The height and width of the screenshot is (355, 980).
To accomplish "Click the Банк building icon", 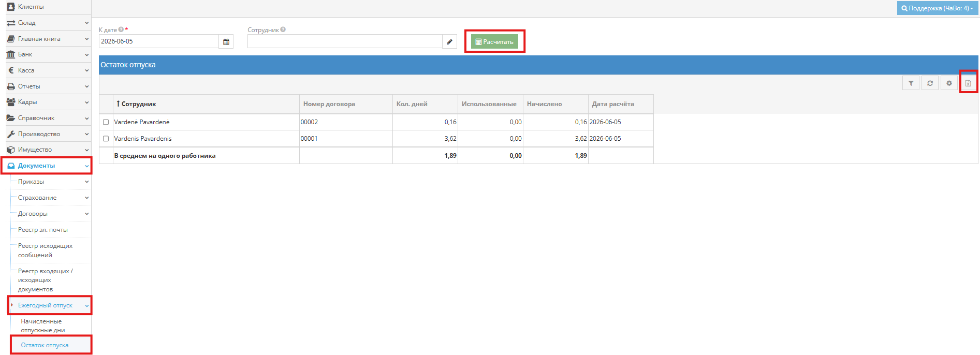I will (x=11, y=54).
